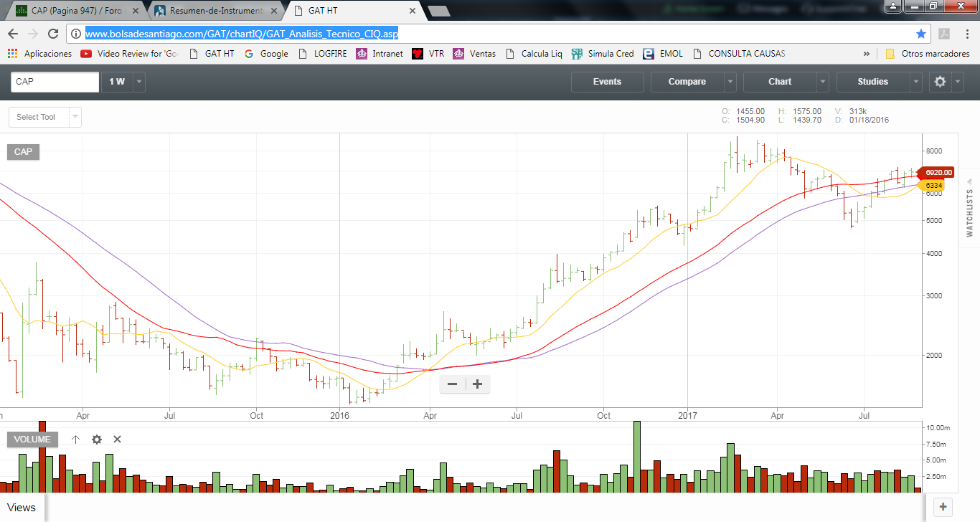Screen dimensions: 980x522
Task: Show more bookmarks with chevron
Action: (x=867, y=54)
